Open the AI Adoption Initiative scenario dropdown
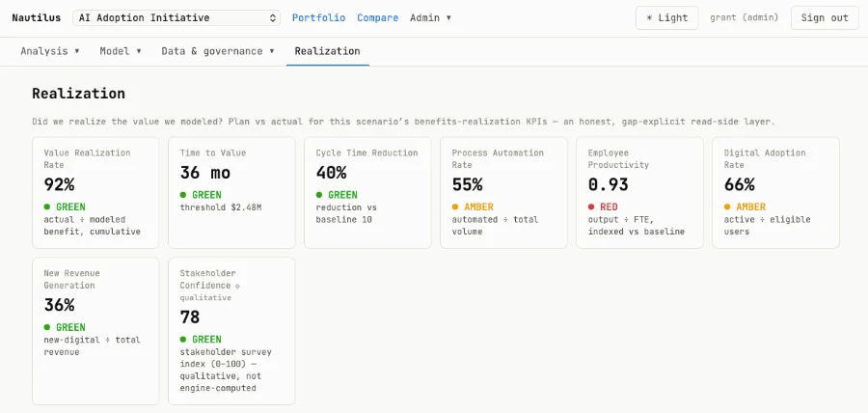Screen dimensions: 868x413 [176, 17]
